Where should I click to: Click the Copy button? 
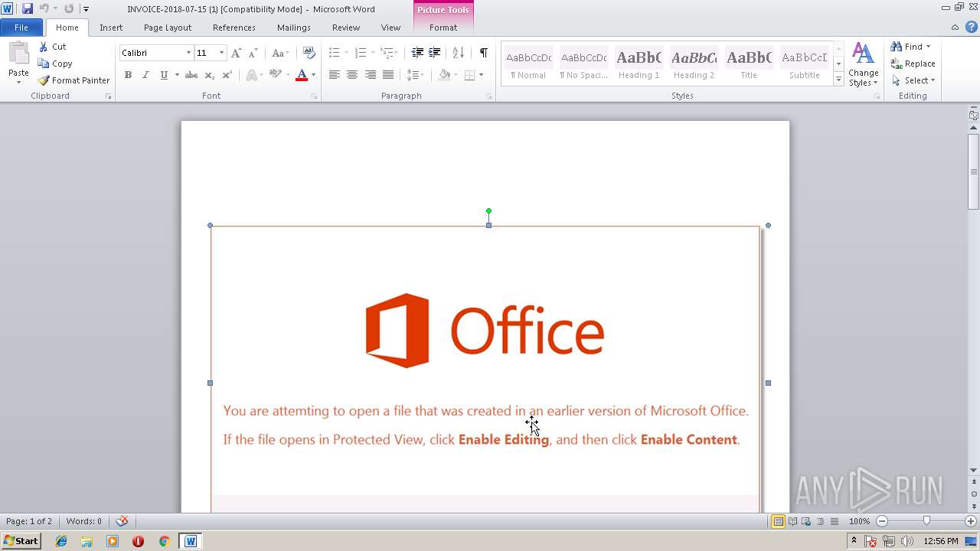coord(55,64)
